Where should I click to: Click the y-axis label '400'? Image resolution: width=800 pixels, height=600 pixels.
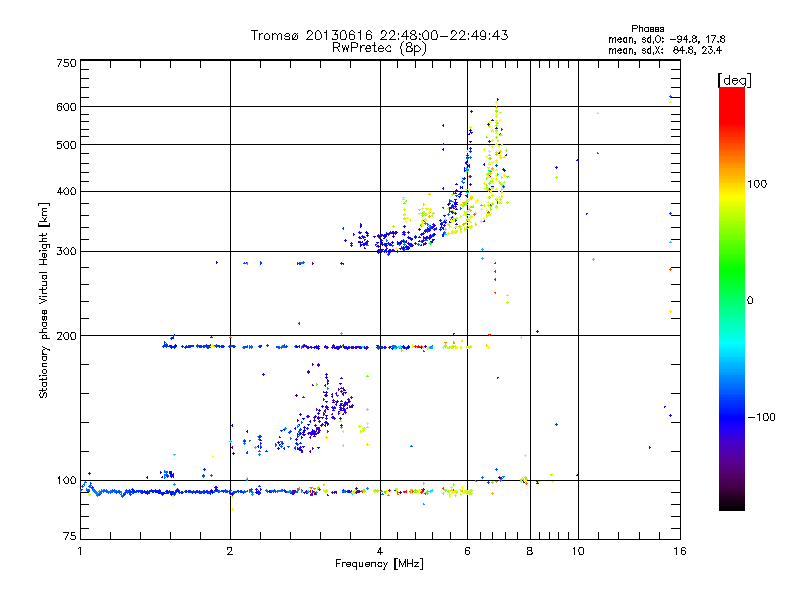click(x=66, y=191)
